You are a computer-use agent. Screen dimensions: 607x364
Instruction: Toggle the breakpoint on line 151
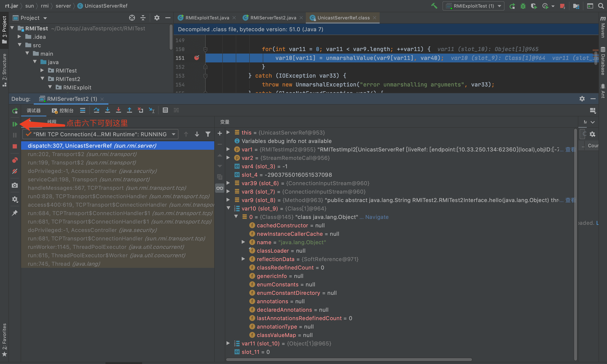coord(197,58)
